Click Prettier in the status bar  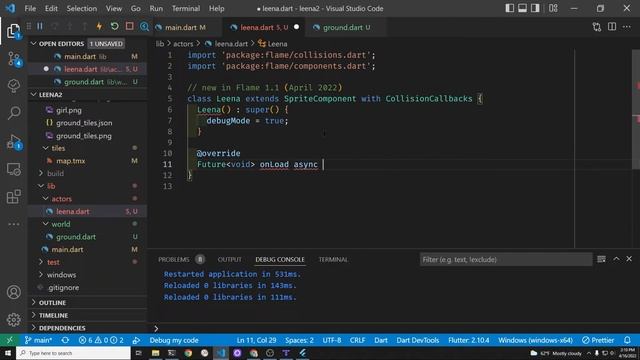tap(598, 340)
